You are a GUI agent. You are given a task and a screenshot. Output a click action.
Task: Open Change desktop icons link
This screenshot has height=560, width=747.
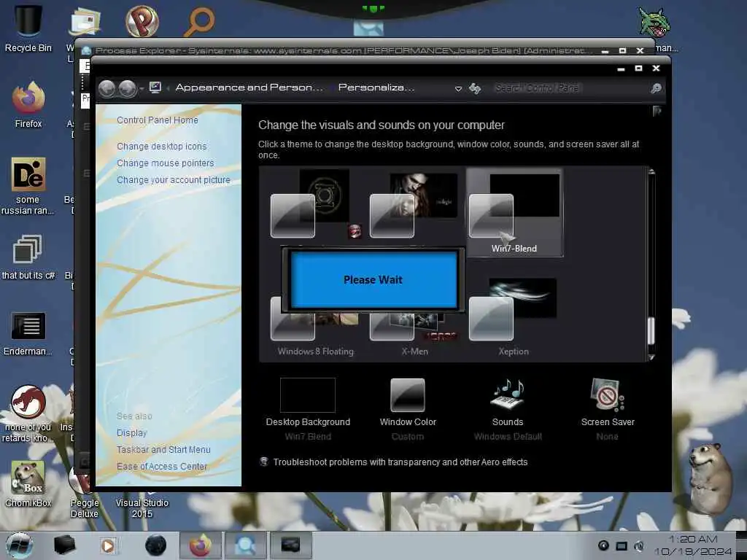[161, 146]
